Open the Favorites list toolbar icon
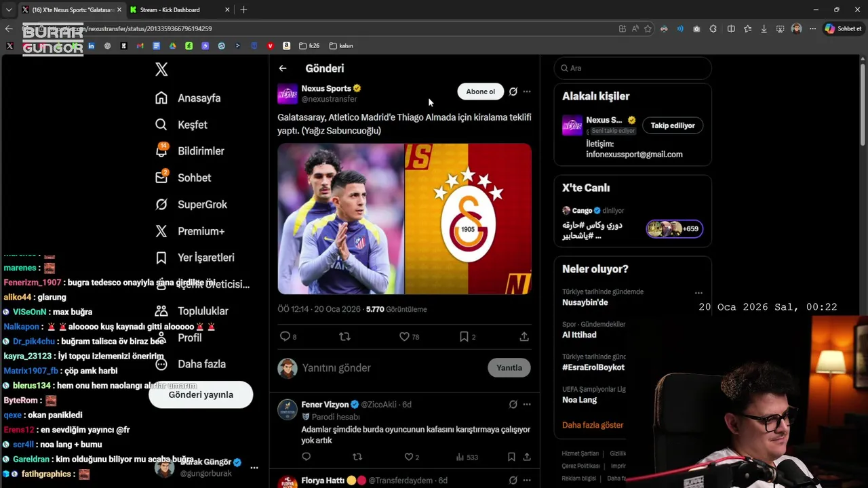The image size is (868, 488). [747, 28]
